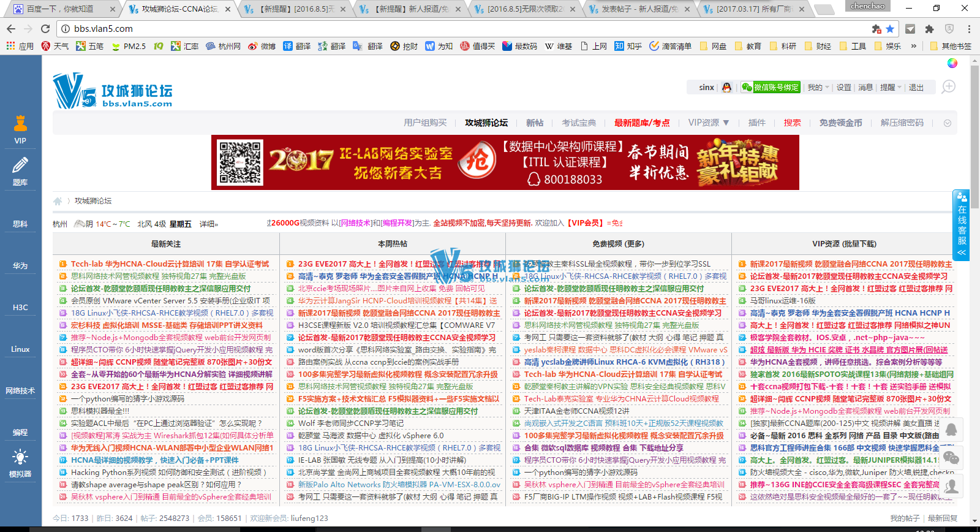The image size is (980, 532).
Task: Click the QQ penguin icon beside sinx
Action: point(726,88)
